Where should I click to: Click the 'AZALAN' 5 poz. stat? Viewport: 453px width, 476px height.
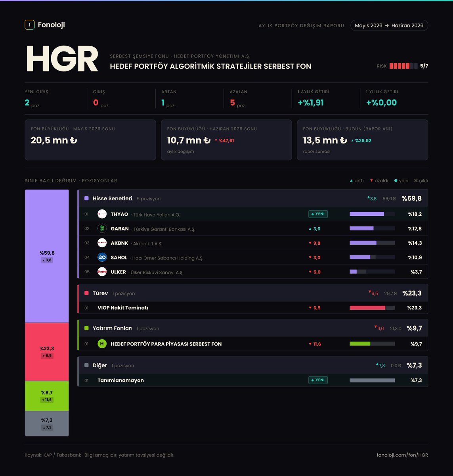pyautogui.click(x=239, y=98)
